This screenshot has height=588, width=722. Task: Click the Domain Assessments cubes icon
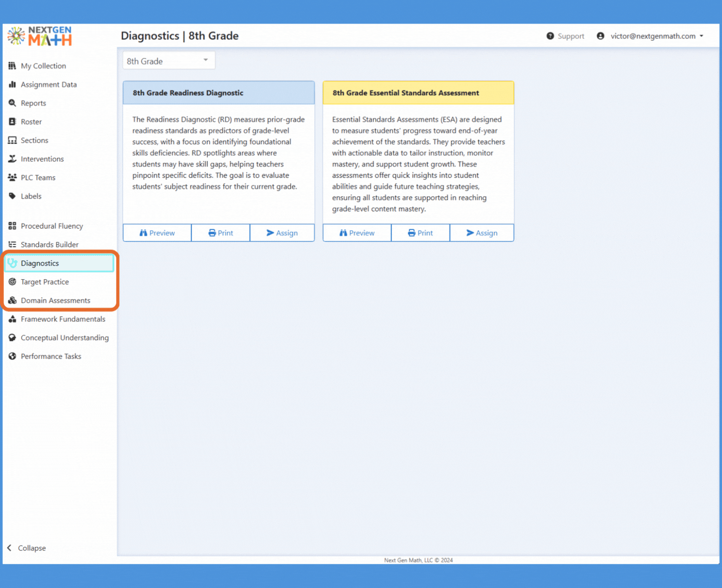12,300
